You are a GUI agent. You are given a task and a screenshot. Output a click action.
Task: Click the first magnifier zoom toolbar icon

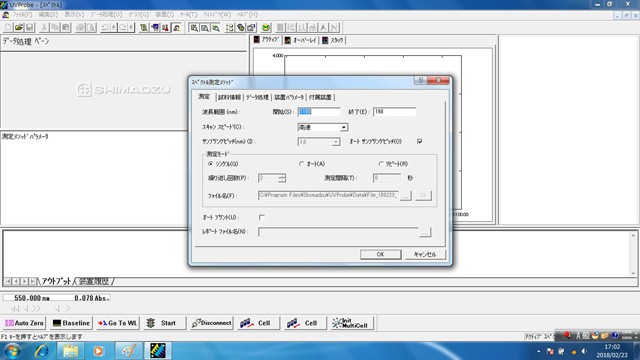194,28
